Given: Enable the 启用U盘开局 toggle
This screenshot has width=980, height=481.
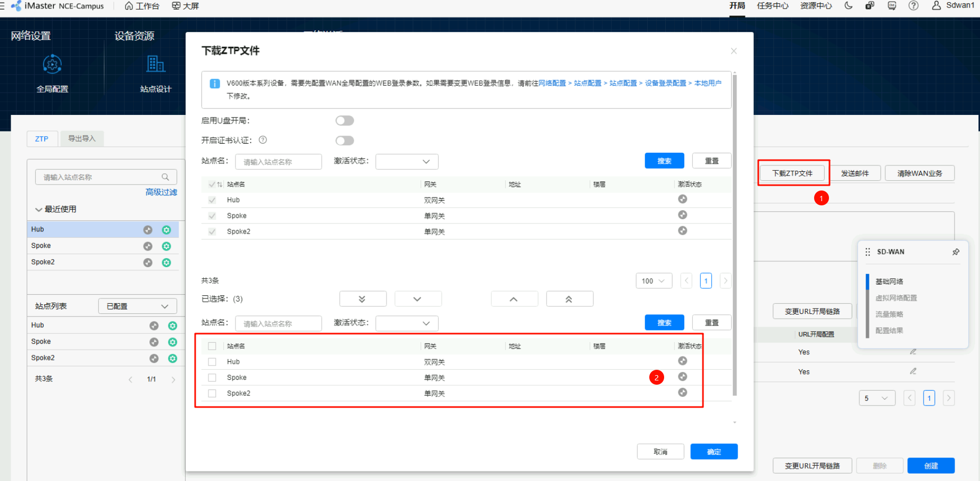Looking at the screenshot, I should click(345, 121).
